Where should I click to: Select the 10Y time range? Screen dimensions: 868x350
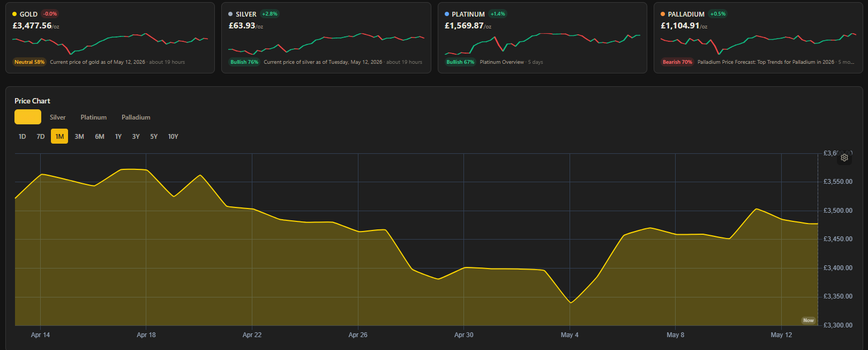(173, 137)
